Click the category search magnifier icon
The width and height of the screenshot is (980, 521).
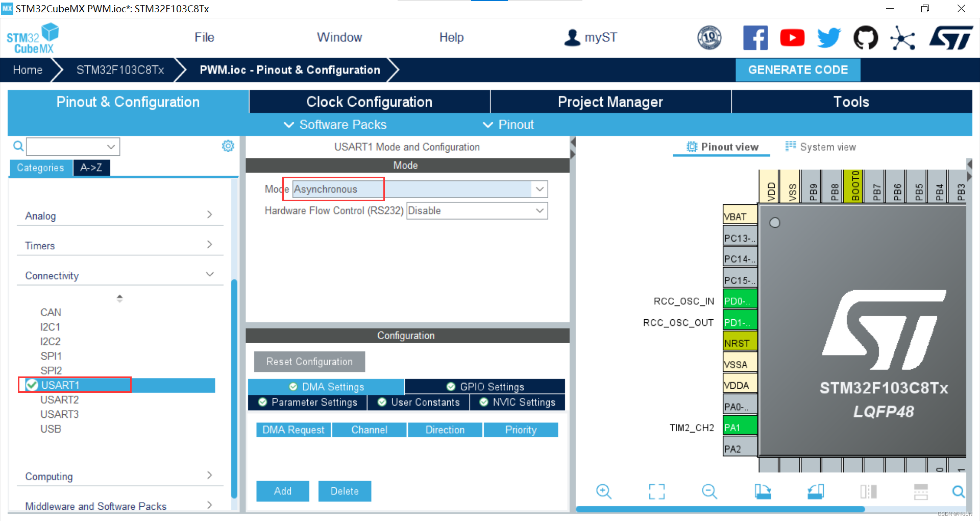(x=18, y=147)
